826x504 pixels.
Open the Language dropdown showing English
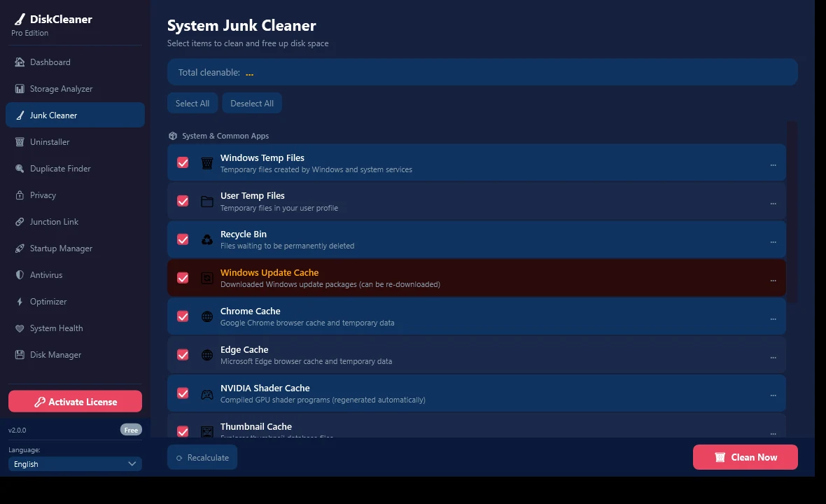[75, 464]
